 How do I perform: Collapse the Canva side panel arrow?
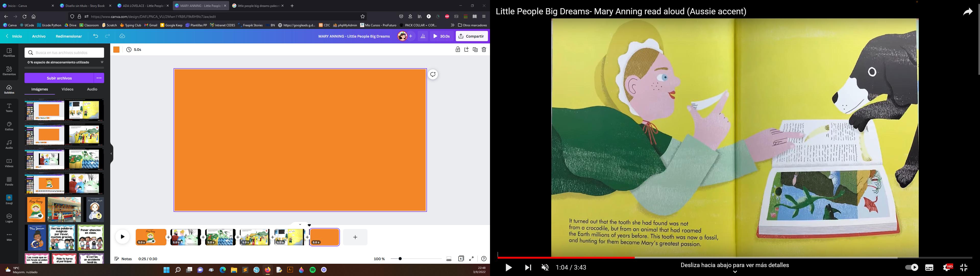click(x=111, y=154)
